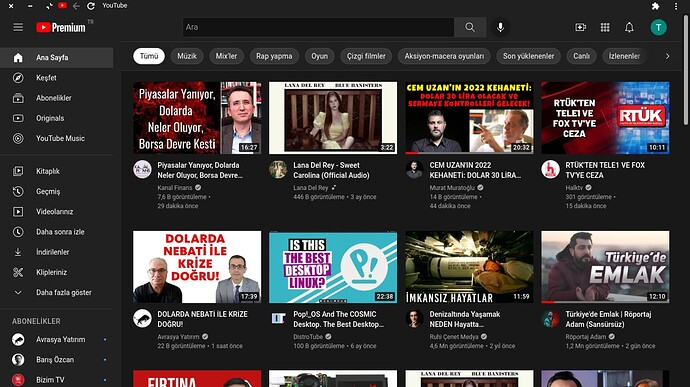This screenshot has width=690, height=387.
Task: Open Originals in sidebar
Action: tap(57, 118)
